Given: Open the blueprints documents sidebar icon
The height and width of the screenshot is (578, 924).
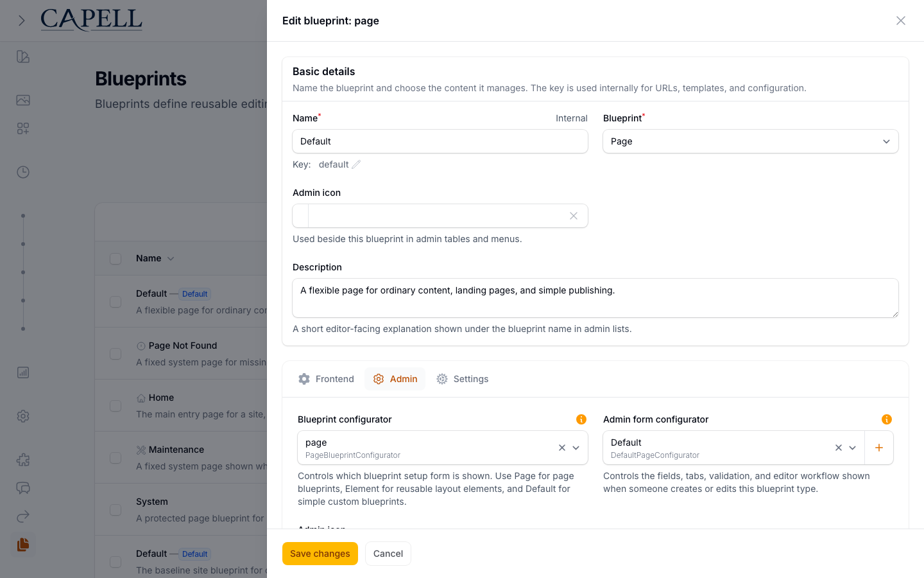Looking at the screenshot, I should pos(23,545).
